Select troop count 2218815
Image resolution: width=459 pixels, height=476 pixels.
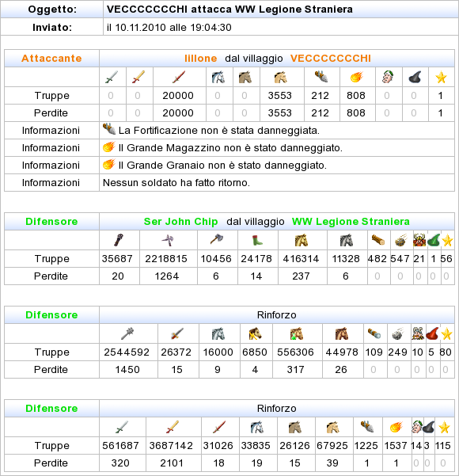point(166,259)
